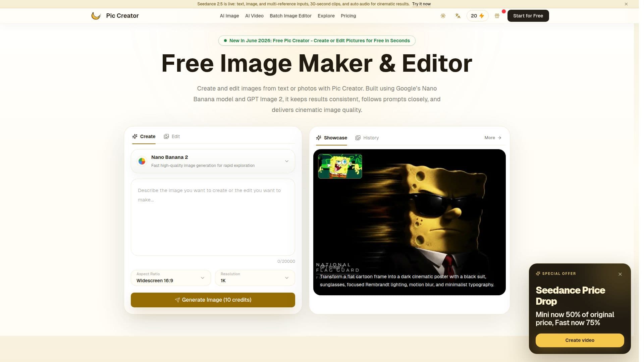Open the Resolution 1K dropdown
This screenshot has height=362, width=644.
point(255,278)
